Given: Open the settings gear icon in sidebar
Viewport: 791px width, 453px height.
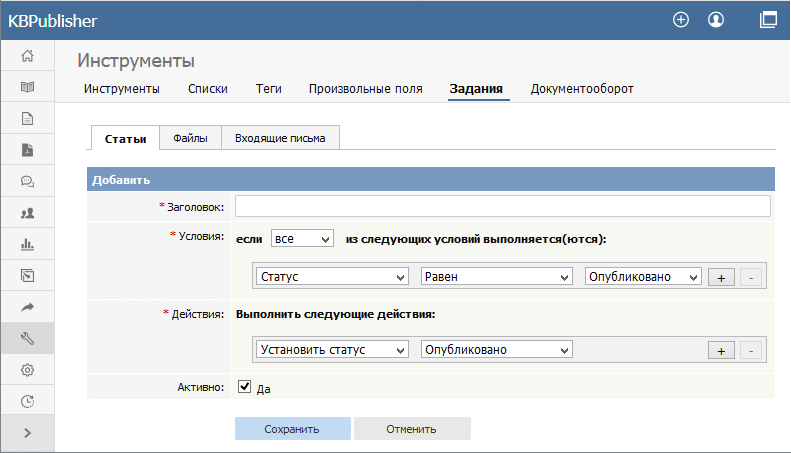Looking at the screenshot, I should coord(27,370).
